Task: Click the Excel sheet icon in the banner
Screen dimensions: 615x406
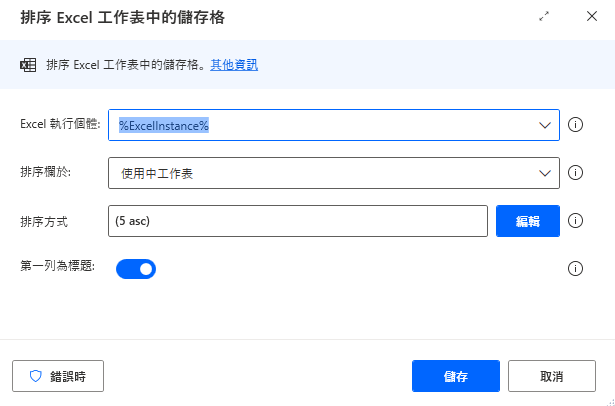Action: (29, 65)
